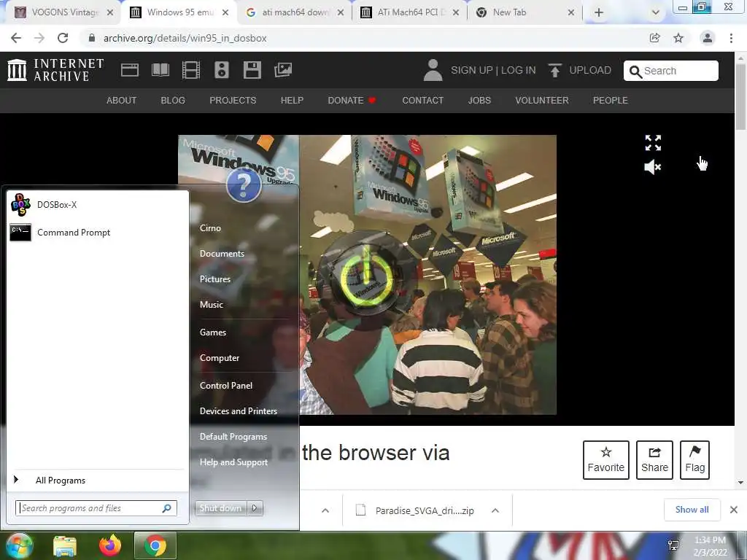Click the taskbar clock showing 1:34 PM
This screenshot has height=560, width=747.
[711, 546]
